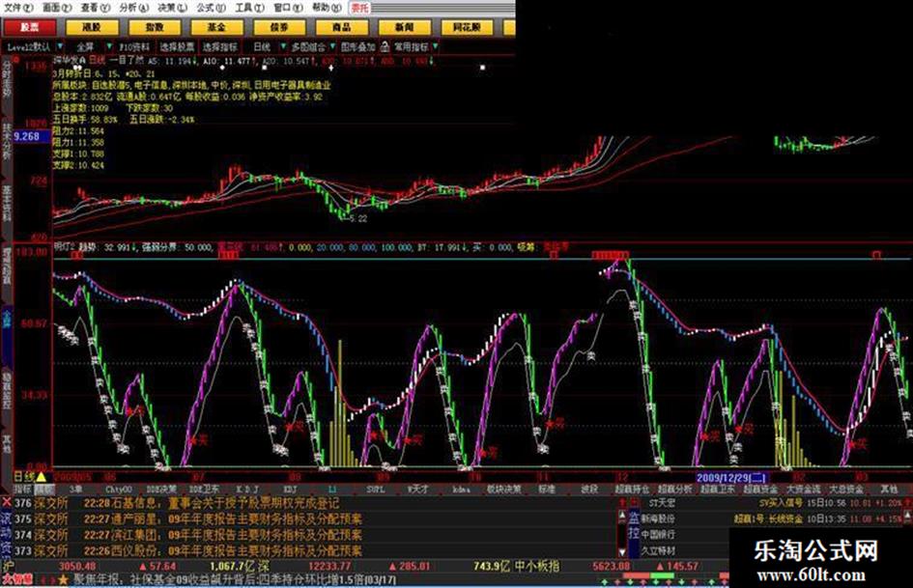
Task: Select the 标准 indicator tab
Action: (547, 490)
